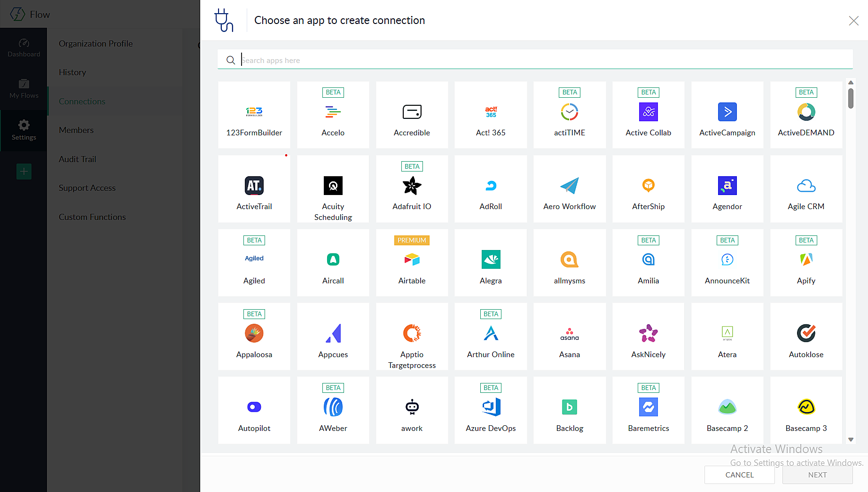Open the Custom Functions page
The image size is (868, 492).
tap(93, 217)
